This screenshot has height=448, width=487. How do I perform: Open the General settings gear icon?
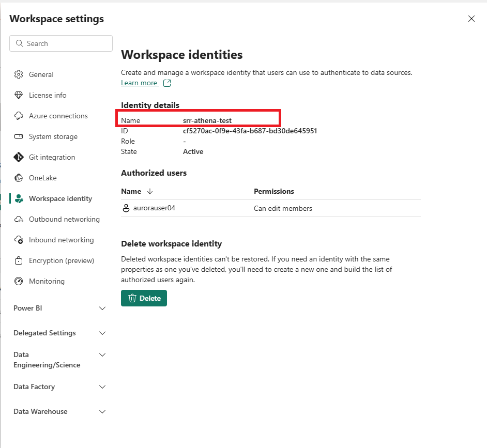tap(19, 74)
